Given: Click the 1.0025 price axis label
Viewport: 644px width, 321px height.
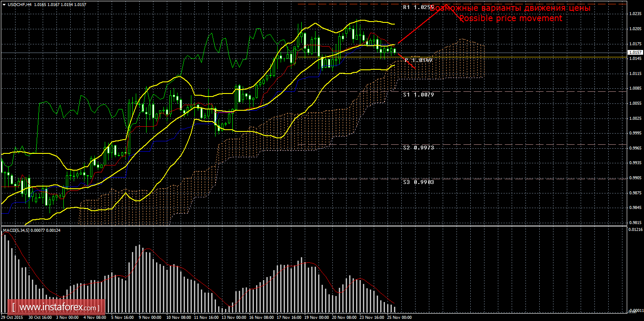Looking at the screenshot, I should [x=635, y=118].
